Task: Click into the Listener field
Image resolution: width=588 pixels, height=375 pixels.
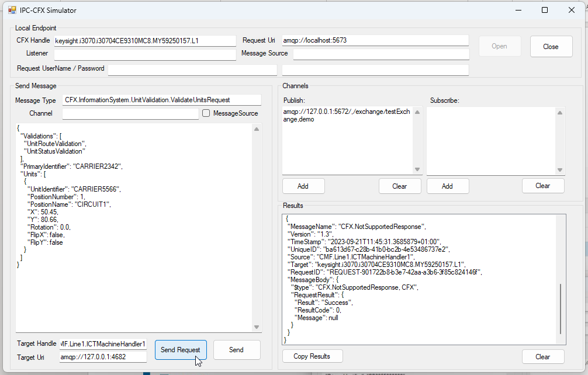Action: point(145,54)
